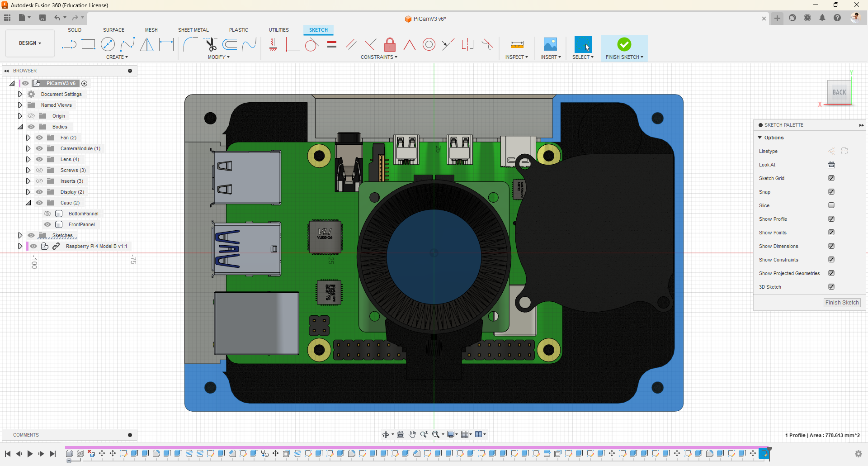Click the green Finish Sketch checkmark
This screenshot has height=466, width=868.
pos(624,44)
